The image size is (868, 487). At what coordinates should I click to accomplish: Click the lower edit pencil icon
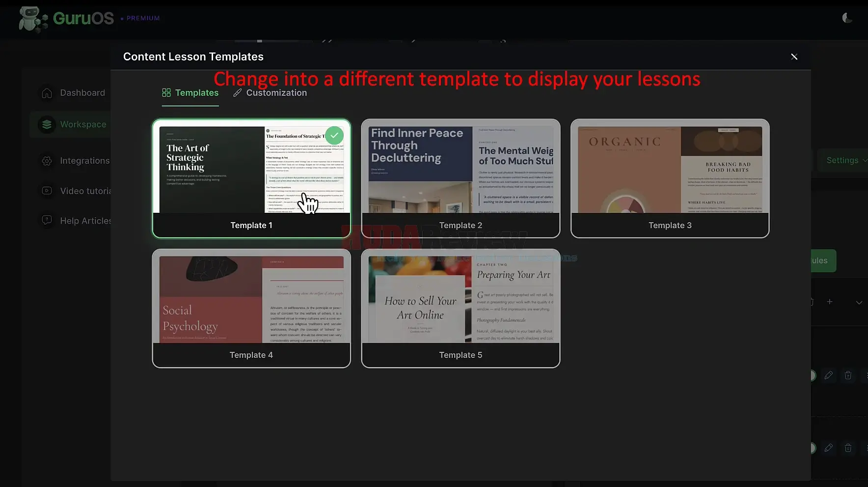coord(828,448)
